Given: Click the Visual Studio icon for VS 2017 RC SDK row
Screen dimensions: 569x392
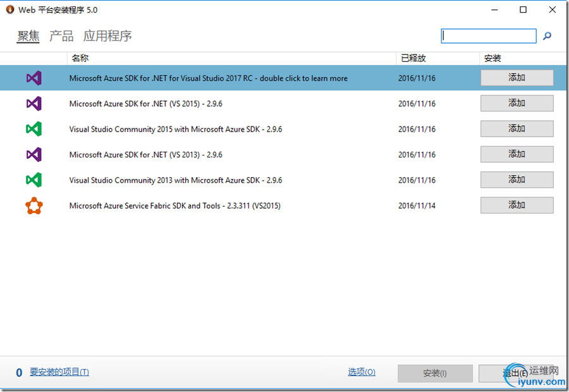Looking at the screenshot, I should [34, 78].
